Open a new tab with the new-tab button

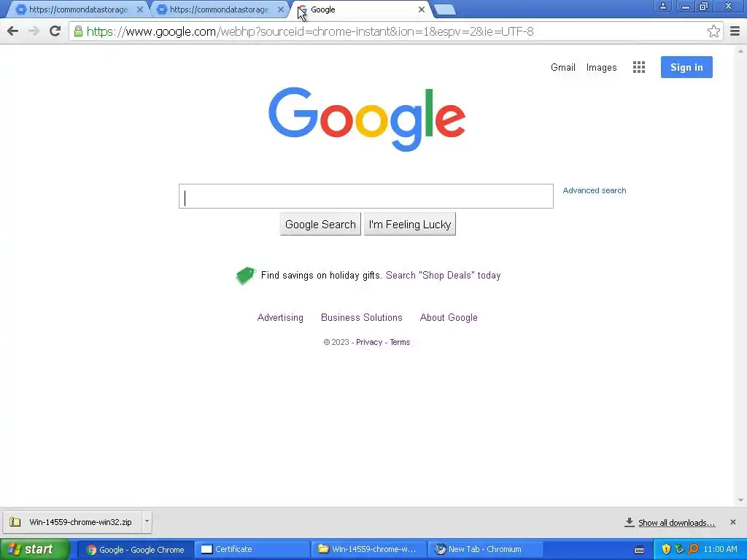[x=445, y=9]
